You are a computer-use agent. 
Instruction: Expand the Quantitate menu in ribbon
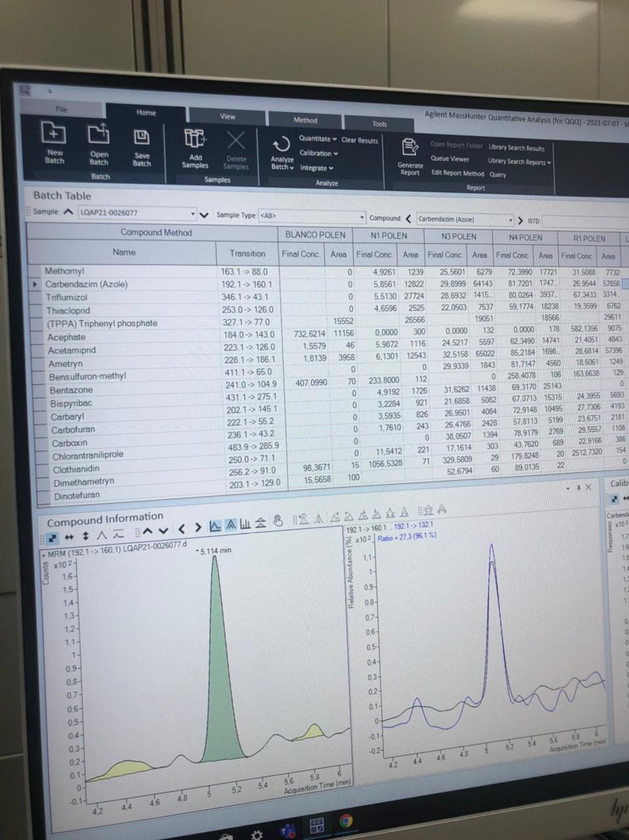(318, 139)
